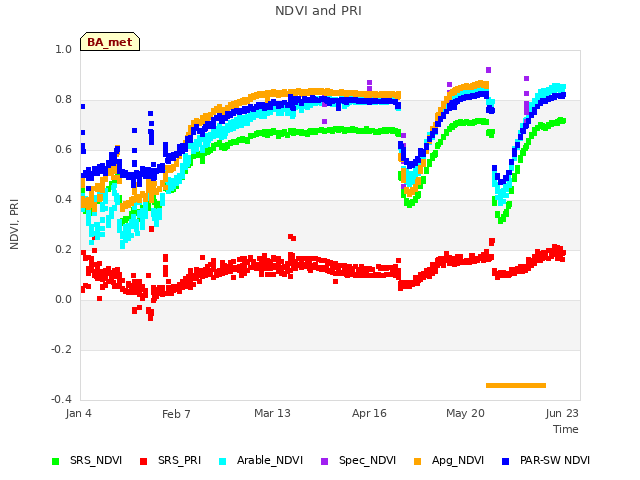Click the Apg_NDVI orange legend swatch
The image size is (640, 480).
[418, 461]
